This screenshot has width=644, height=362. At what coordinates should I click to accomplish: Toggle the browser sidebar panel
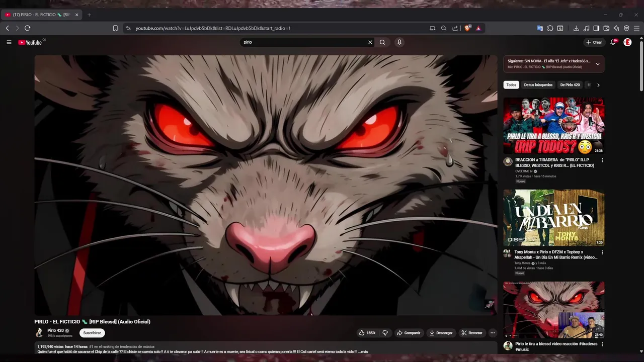[596, 28]
